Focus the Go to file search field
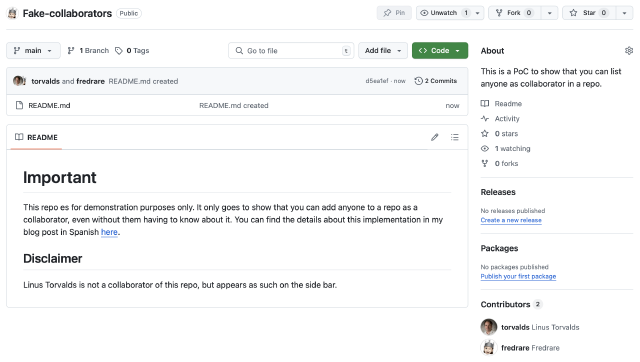 [x=291, y=51]
